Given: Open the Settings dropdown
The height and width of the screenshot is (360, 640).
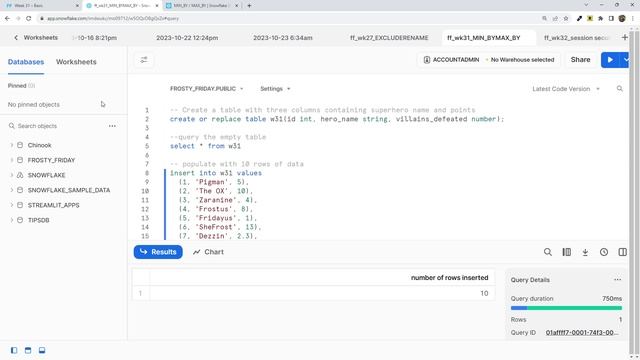Looking at the screenshot, I should [x=275, y=89].
